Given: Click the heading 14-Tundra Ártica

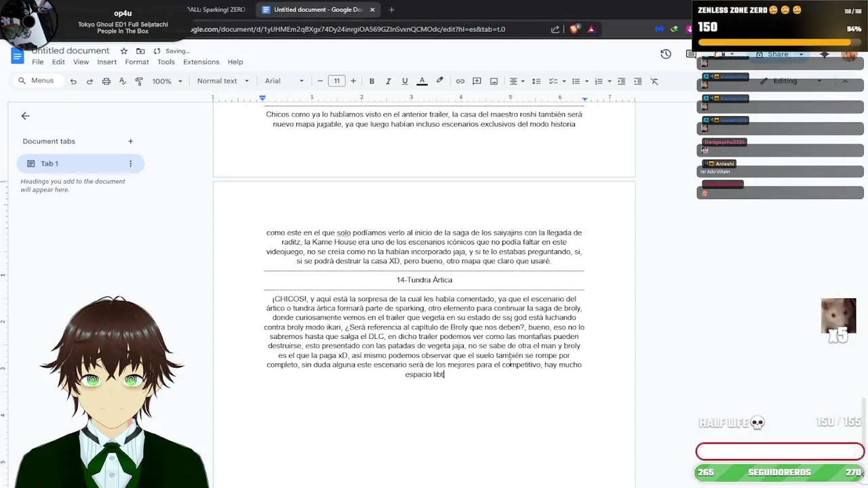Looking at the screenshot, I should 425,280.
